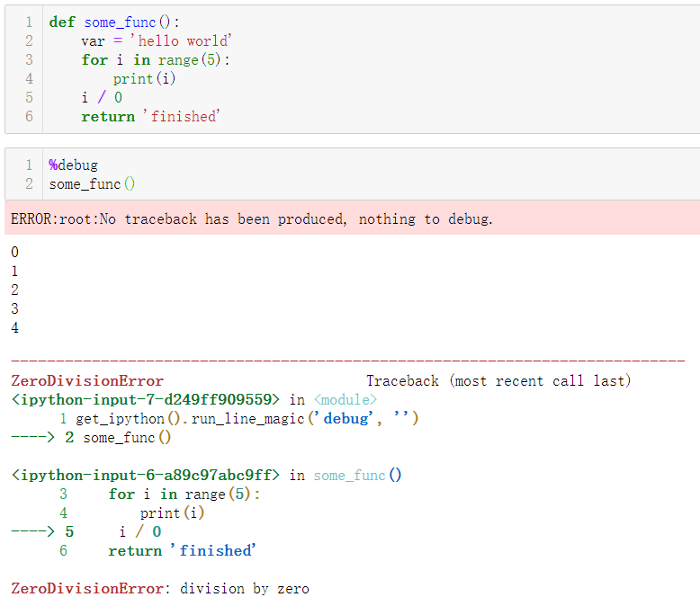This screenshot has height=606, width=700.
Task: Click the get_ipython().run_line_magic traceback line
Action: point(247,419)
